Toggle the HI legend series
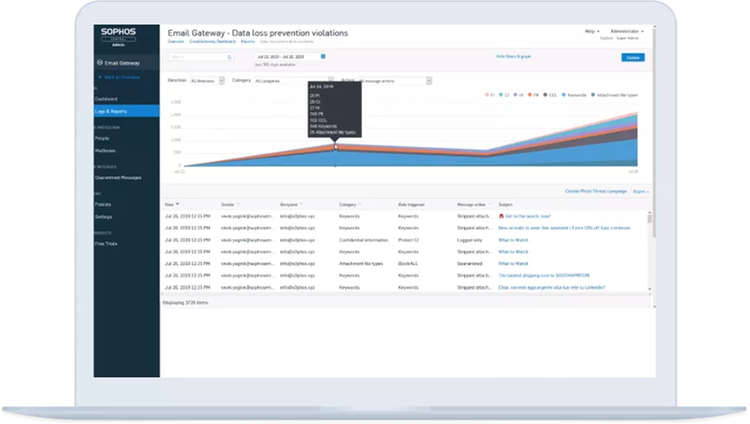This screenshot has width=750, height=424. (x=518, y=95)
